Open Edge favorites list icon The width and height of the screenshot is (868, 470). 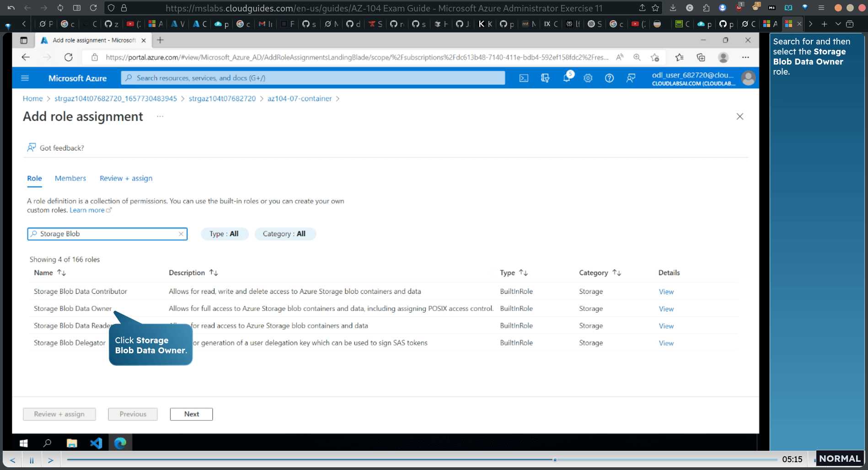click(679, 57)
